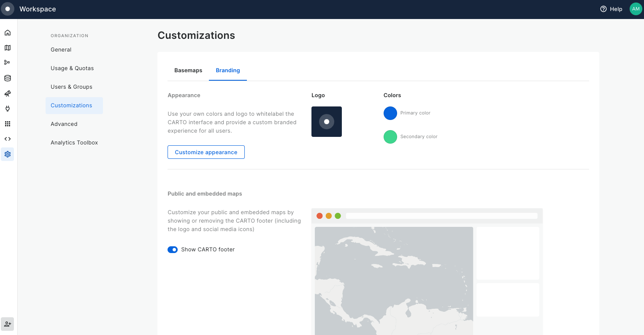Click the blue Primary color swatch
The width and height of the screenshot is (644, 335).
tap(390, 113)
